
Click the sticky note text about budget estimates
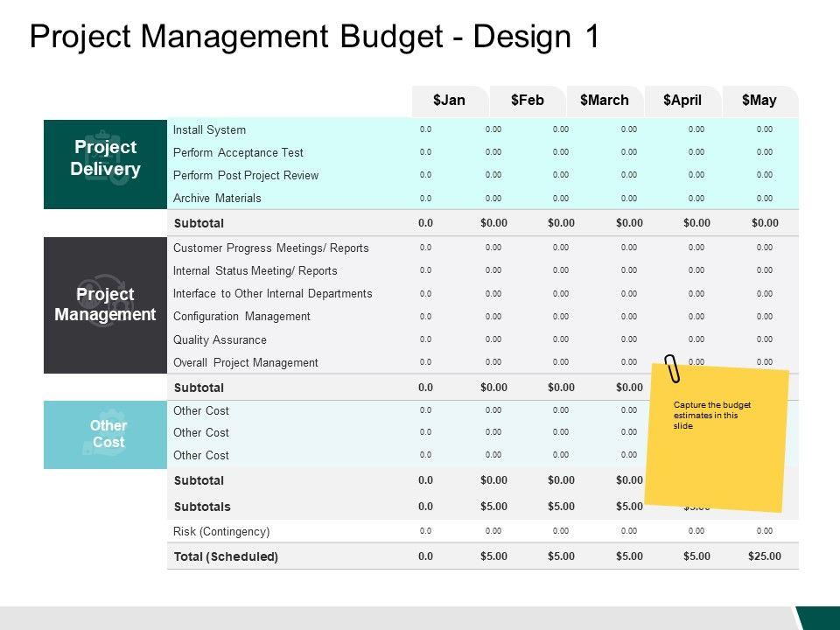pos(712,415)
